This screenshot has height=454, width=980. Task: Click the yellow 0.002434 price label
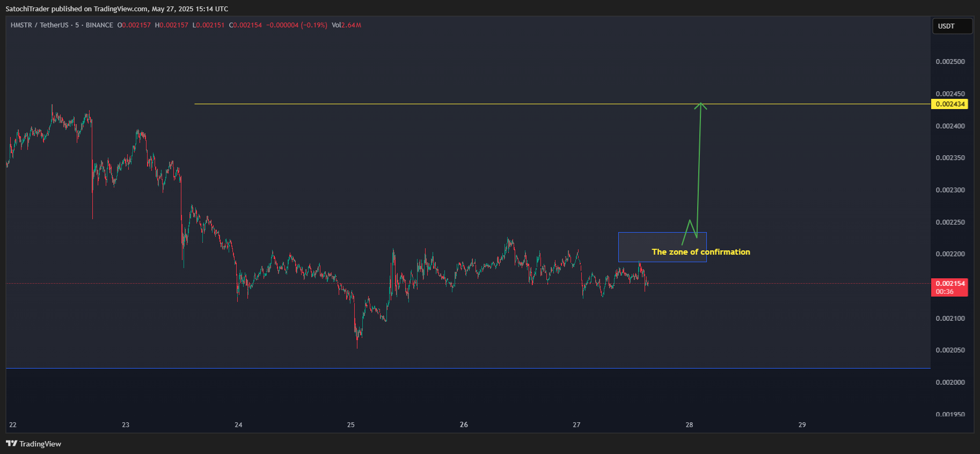coord(949,104)
